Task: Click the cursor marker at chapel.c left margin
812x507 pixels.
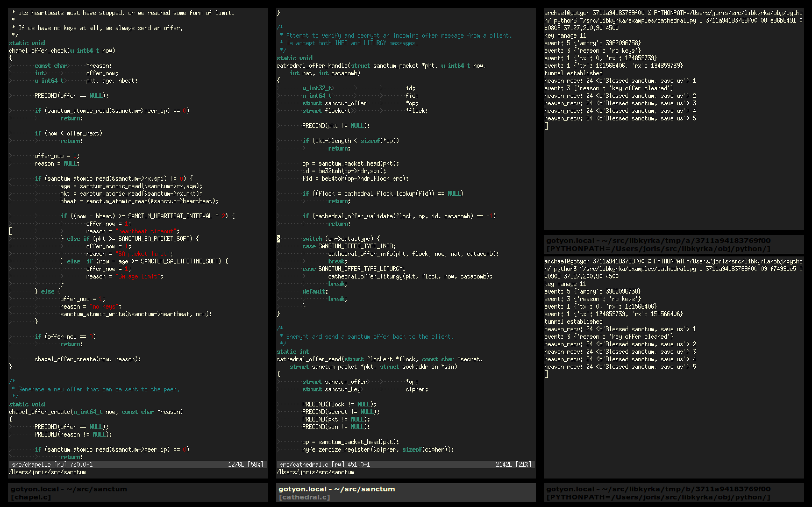Action: (x=11, y=231)
